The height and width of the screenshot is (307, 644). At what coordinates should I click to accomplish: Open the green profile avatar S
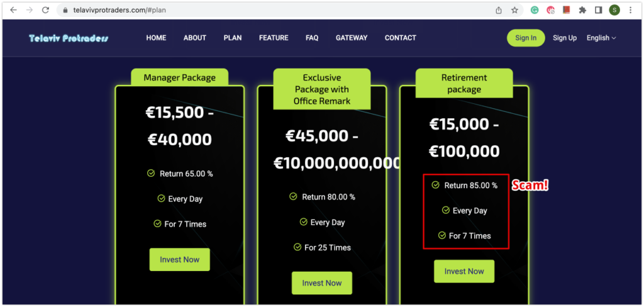tap(614, 10)
